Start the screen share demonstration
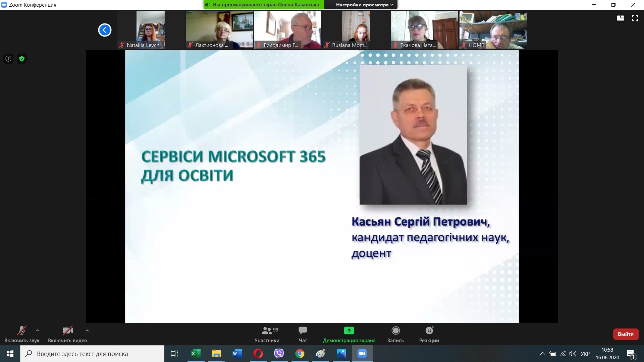Viewport: 644px width, 362px height. pyautogui.click(x=349, y=331)
